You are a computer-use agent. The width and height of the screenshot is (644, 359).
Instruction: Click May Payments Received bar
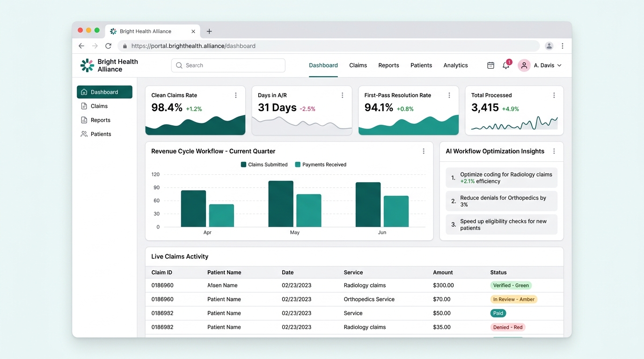click(309, 210)
